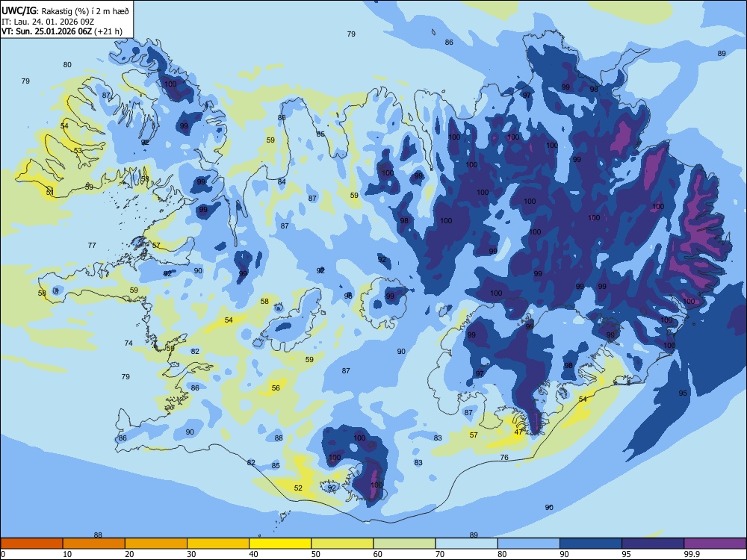Click the 40–50 bright yellow legend swatch

pyautogui.click(x=280, y=544)
